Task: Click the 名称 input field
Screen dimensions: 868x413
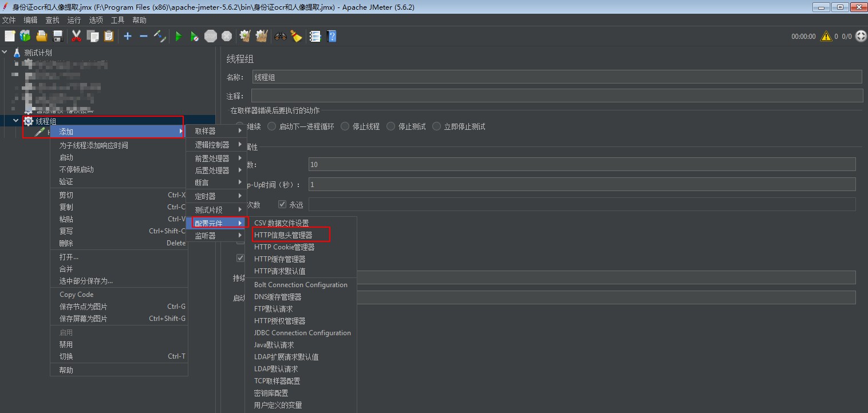Action: [x=557, y=77]
